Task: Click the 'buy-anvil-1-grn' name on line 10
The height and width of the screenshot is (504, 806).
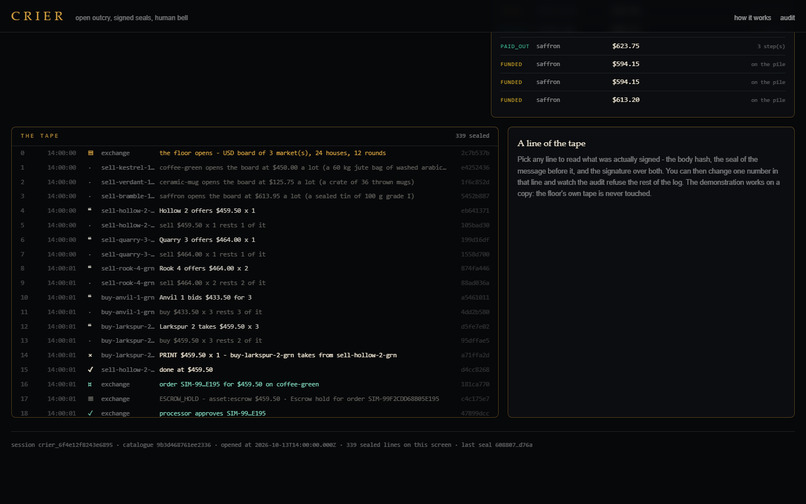Action: 127,297
